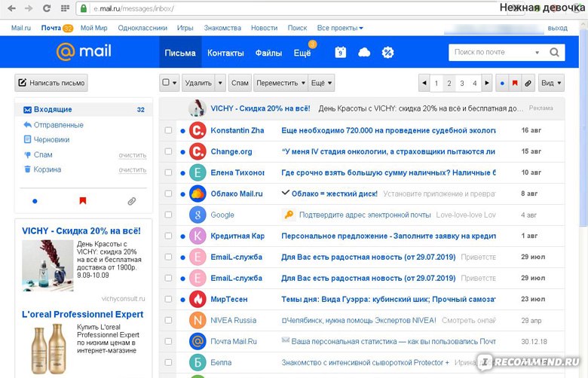Check the Кредитная Кар message checkbox

(x=168, y=236)
